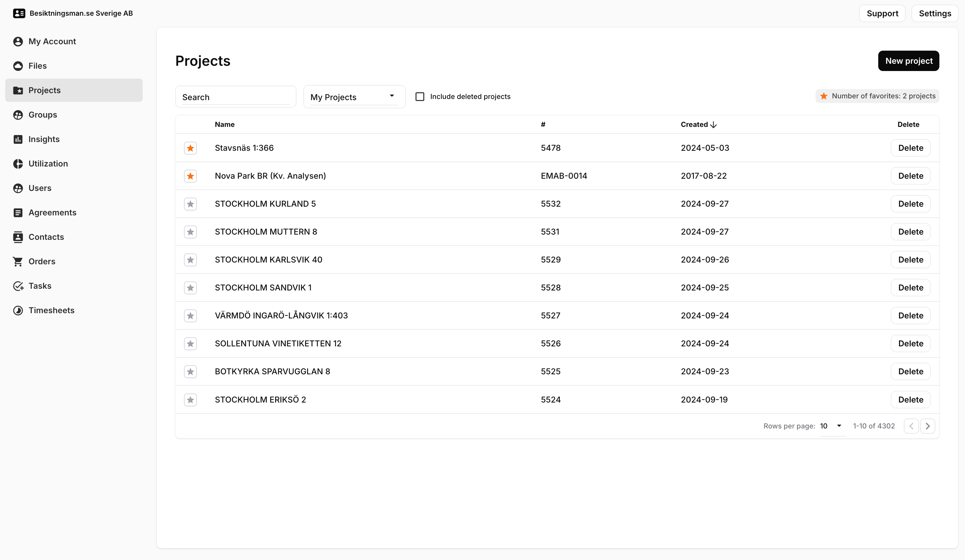The image size is (965, 560).
Task: Open Utilization via the pie chart icon
Action: click(18, 164)
